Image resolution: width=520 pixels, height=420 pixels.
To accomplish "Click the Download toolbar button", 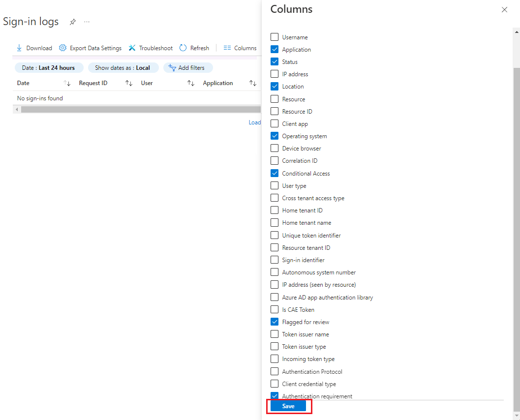I will [34, 48].
